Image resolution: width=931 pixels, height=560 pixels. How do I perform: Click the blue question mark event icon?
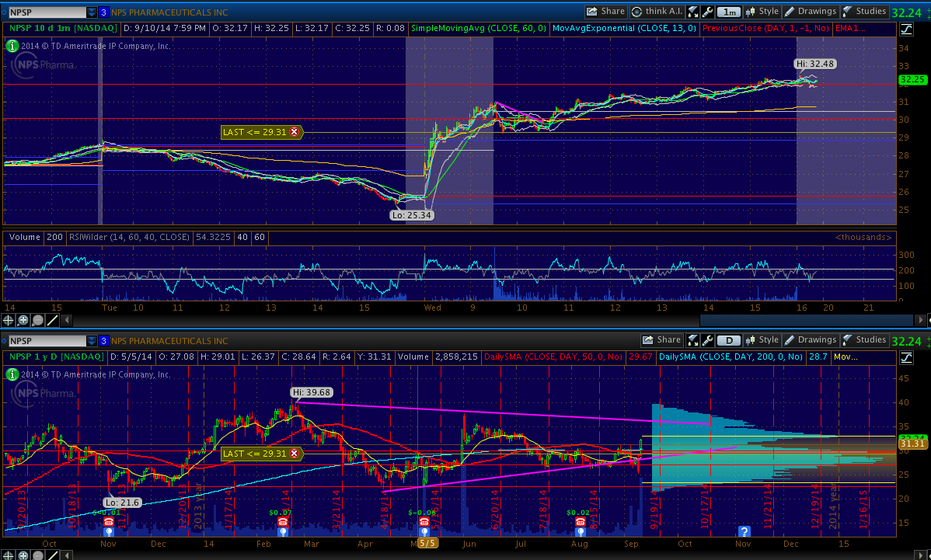point(744,531)
